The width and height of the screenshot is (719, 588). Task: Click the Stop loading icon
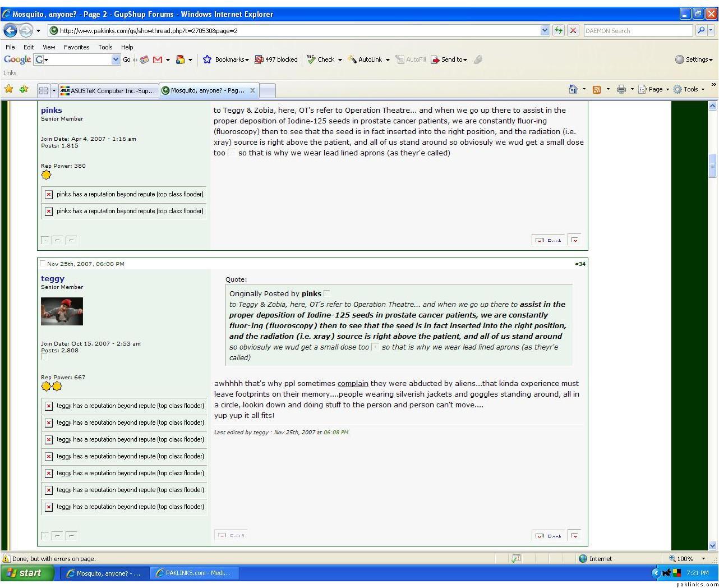tap(573, 30)
